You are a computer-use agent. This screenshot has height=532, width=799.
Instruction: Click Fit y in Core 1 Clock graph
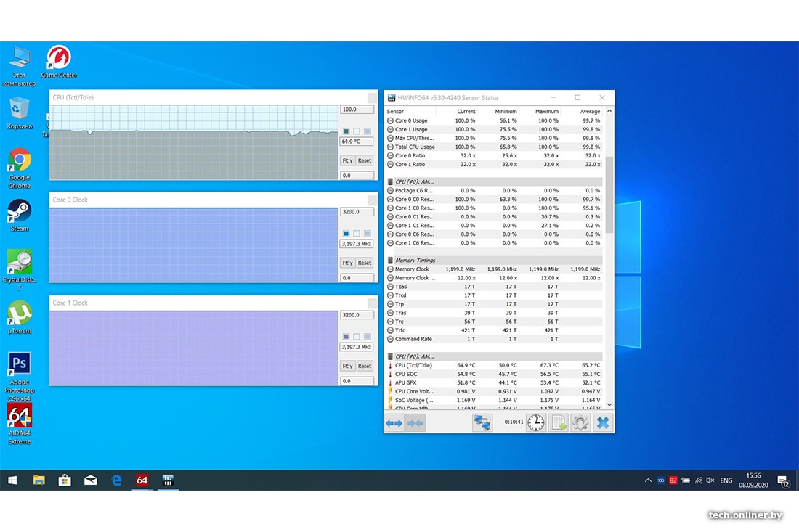(347, 366)
